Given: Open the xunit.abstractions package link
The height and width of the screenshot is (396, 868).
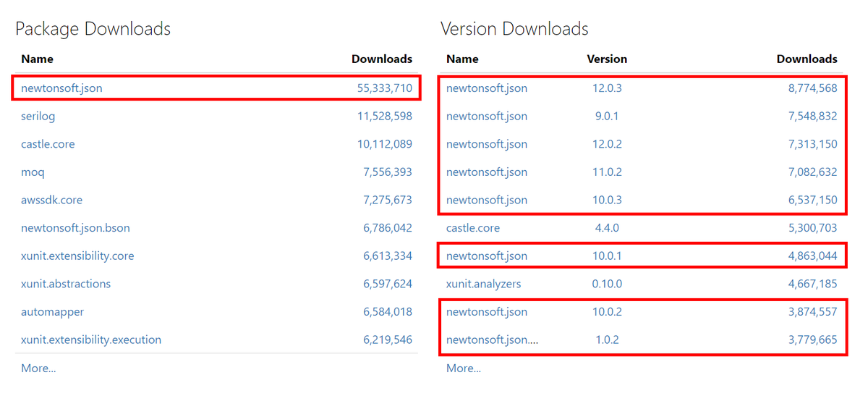Looking at the screenshot, I should [66, 284].
